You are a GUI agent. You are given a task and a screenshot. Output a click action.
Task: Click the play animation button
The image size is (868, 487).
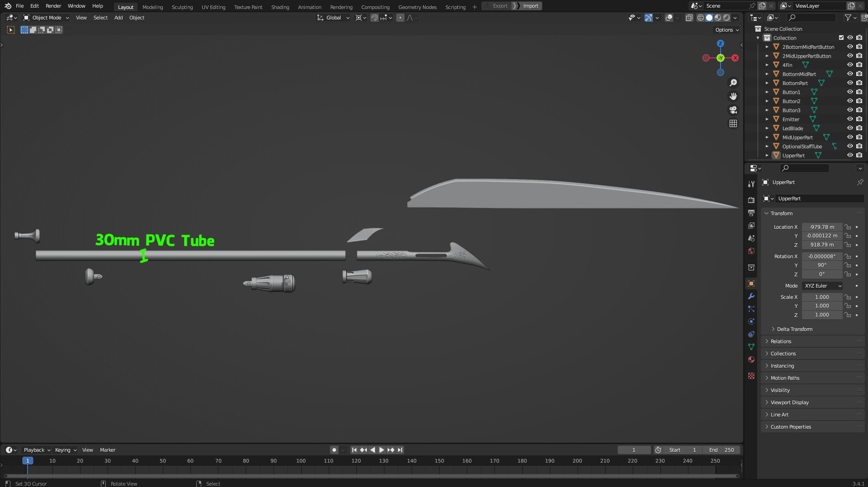tap(381, 450)
